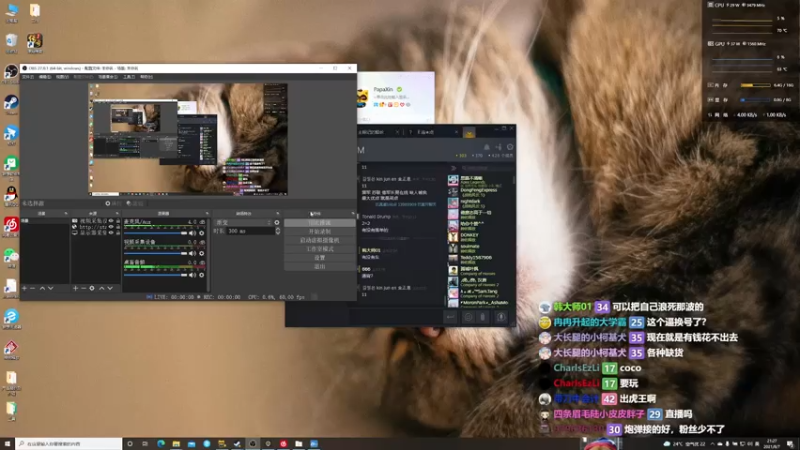Click source properties button above docks
Screen dimensions: 800x450
pos(113,203)
